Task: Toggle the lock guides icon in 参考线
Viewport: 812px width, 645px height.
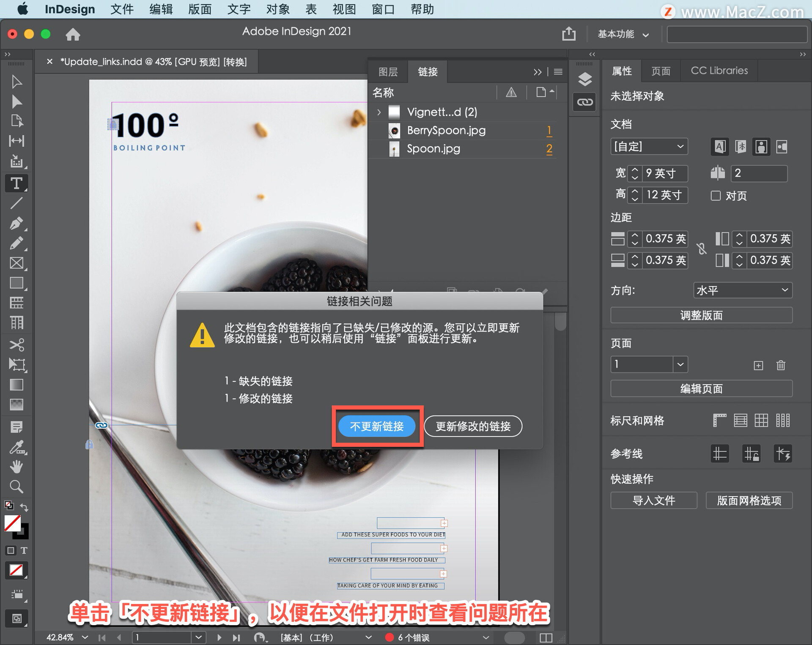Action: 751,454
